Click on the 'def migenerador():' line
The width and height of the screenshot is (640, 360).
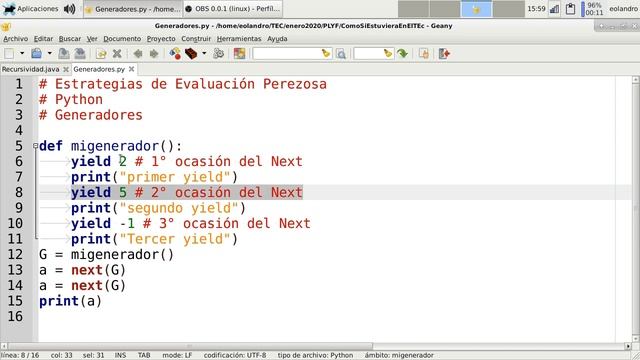pyautogui.click(x=110, y=146)
